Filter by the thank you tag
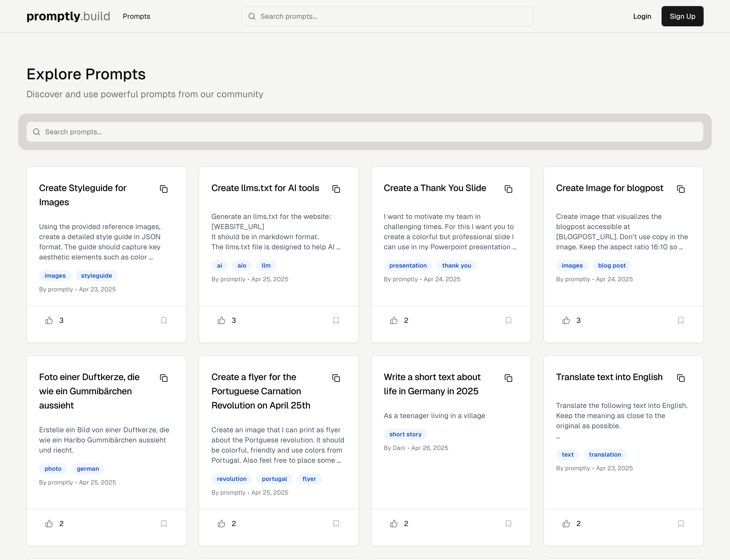 click(x=457, y=266)
